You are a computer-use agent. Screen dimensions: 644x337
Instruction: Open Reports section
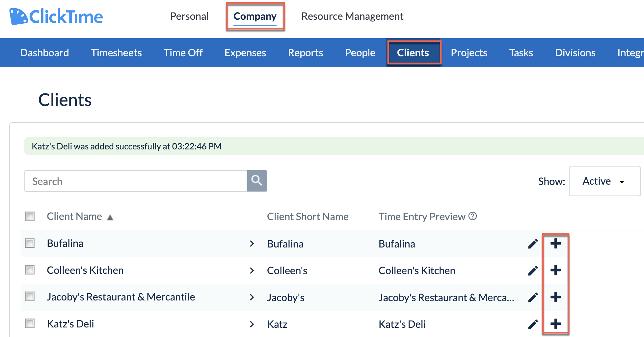(306, 53)
